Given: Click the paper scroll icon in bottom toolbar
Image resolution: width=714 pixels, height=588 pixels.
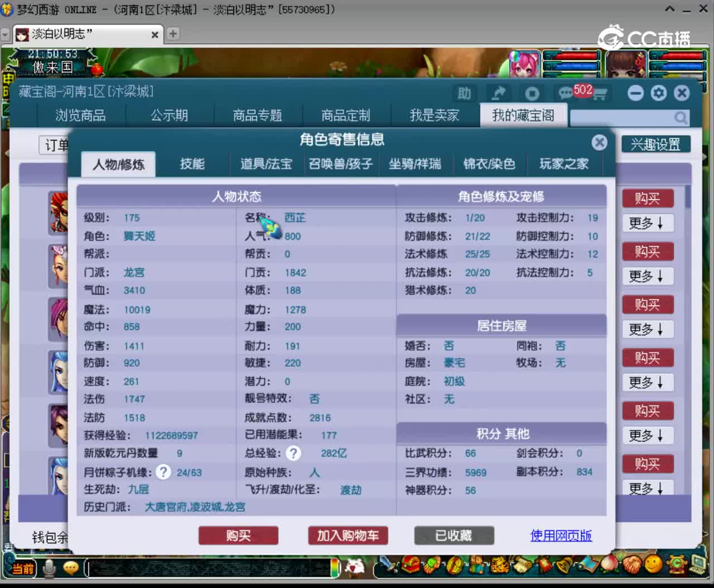Looking at the screenshot, I should tap(522, 565).
